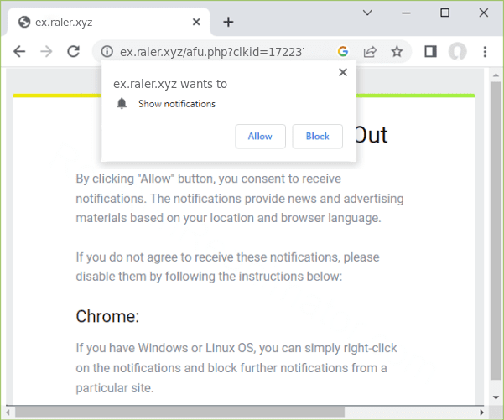Image resolution: width=504 pixels, height=420 pixels.
Task: Click the Google icon in address bar
Action: [x=342, y=52]
